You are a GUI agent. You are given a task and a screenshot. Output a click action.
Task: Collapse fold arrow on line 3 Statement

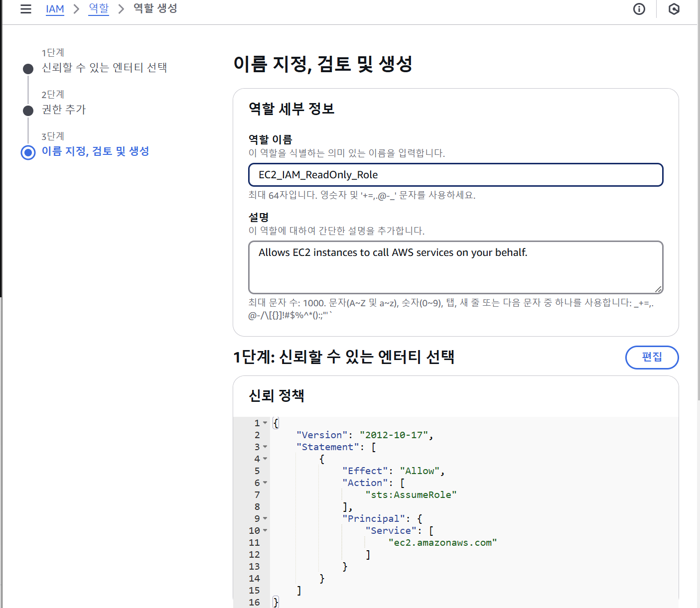coord(265,447)
